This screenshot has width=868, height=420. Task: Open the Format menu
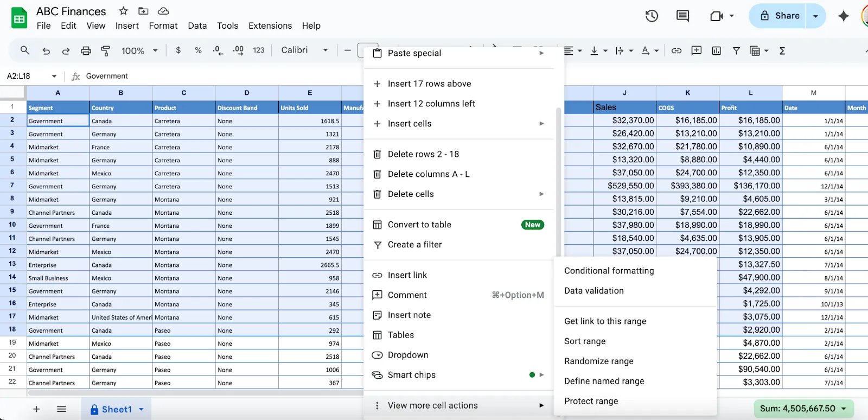(x=163, y=26)
